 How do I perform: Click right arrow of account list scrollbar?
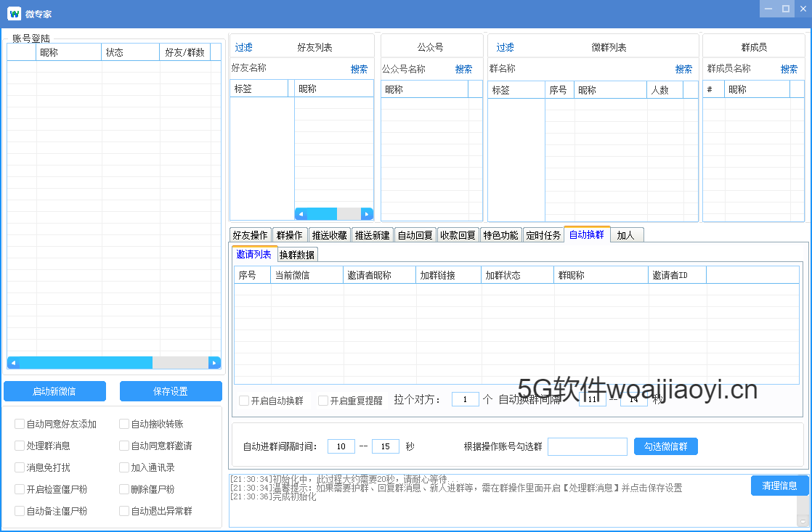[214, 363]
